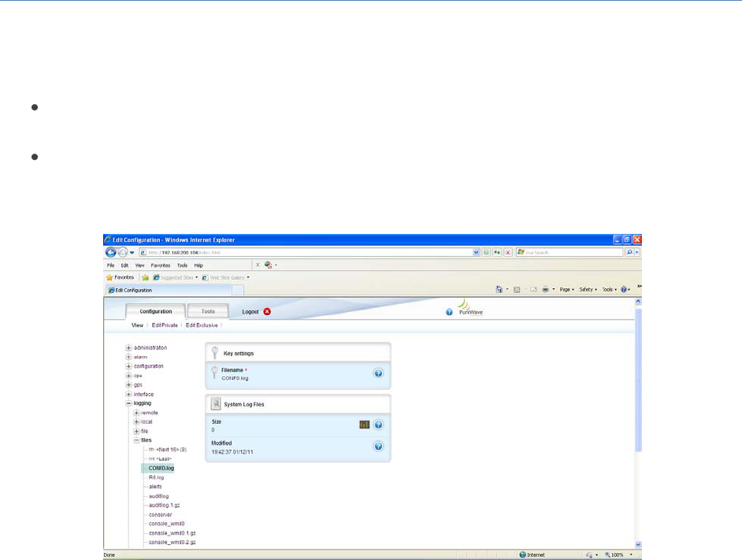Expand the configuration tree node
Image resolution: width=742 pixels, height=560 pixels.
click(x=128, y=366)
